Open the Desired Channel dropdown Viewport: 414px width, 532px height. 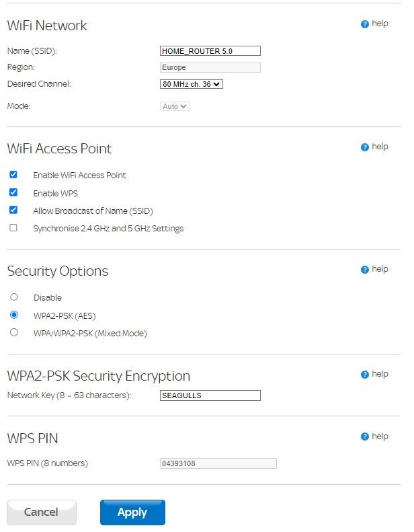point(192,84)
